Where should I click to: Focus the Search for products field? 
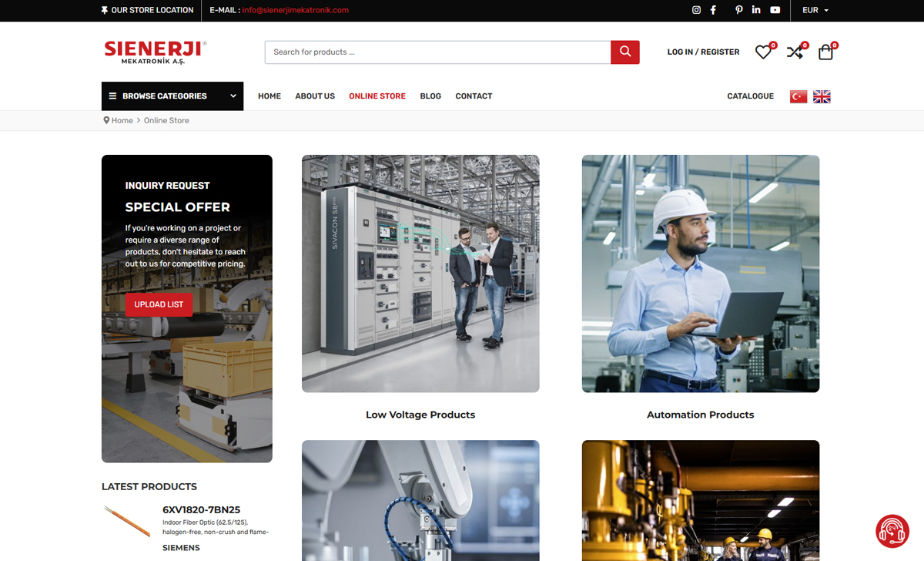click(x=438, y=52)
